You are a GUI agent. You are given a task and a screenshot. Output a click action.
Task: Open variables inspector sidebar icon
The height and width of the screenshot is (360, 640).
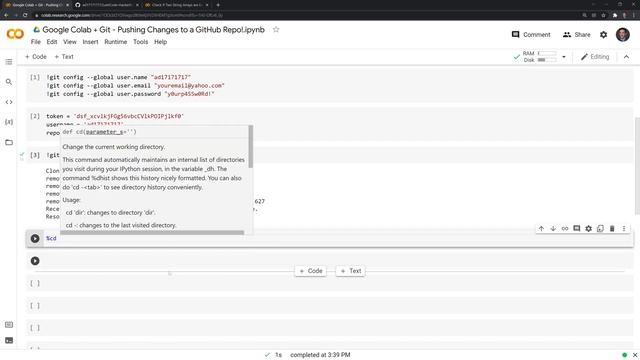pyautogui.click(x=9, y=122)
